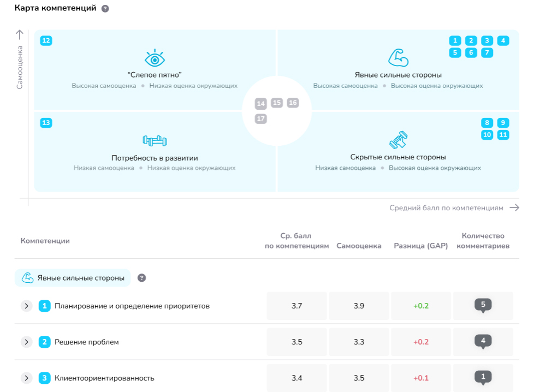
Task: Click the comment bubble for Клиентоориентированность
Action: tap(483, 376)
